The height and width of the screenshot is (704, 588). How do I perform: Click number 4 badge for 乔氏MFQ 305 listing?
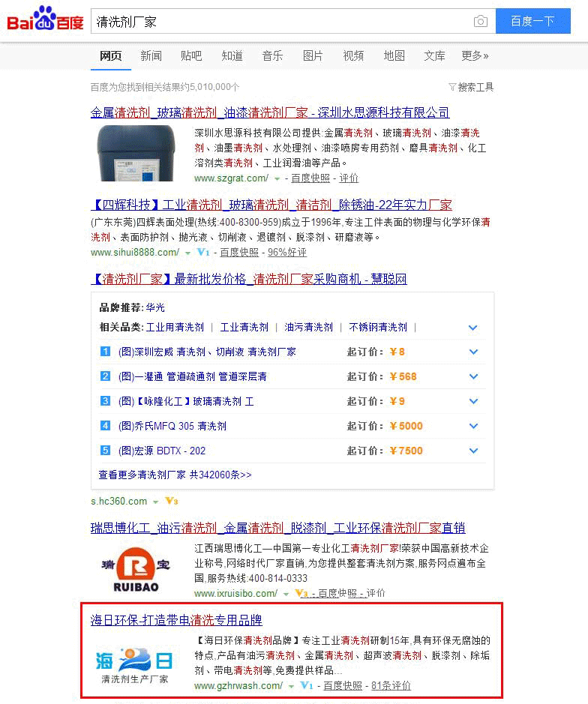[105, 425]
